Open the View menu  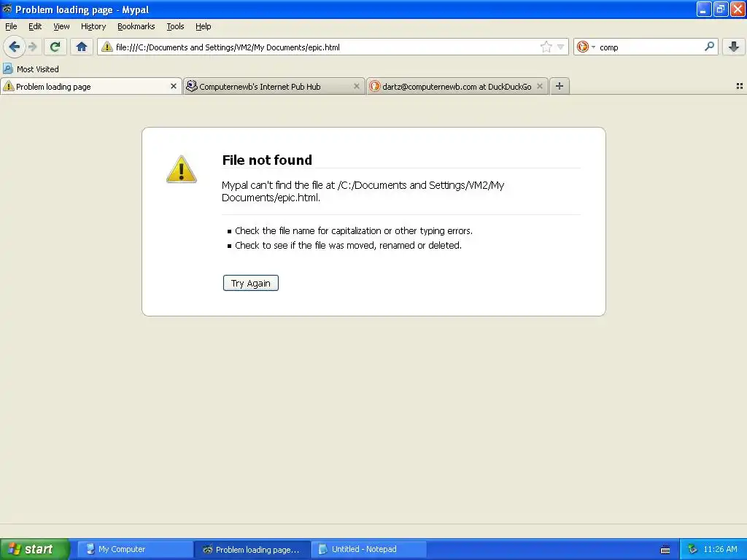coord(61,26)
